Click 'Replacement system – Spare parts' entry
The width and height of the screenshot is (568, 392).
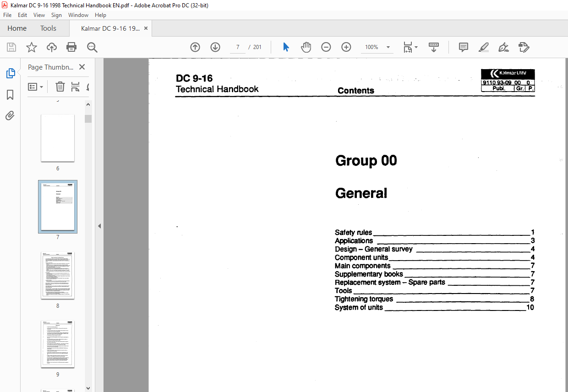pos(390,282)
